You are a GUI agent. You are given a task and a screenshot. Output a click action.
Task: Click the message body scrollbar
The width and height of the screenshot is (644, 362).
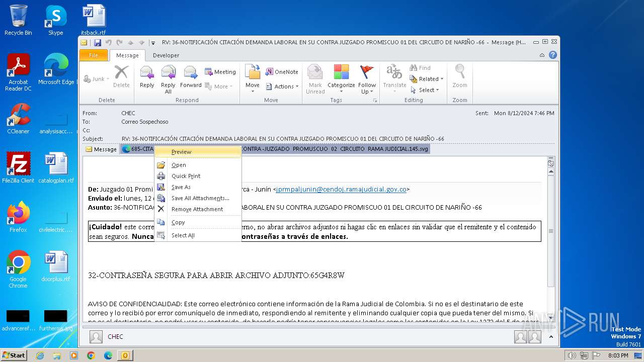click(x=551, y=231)
